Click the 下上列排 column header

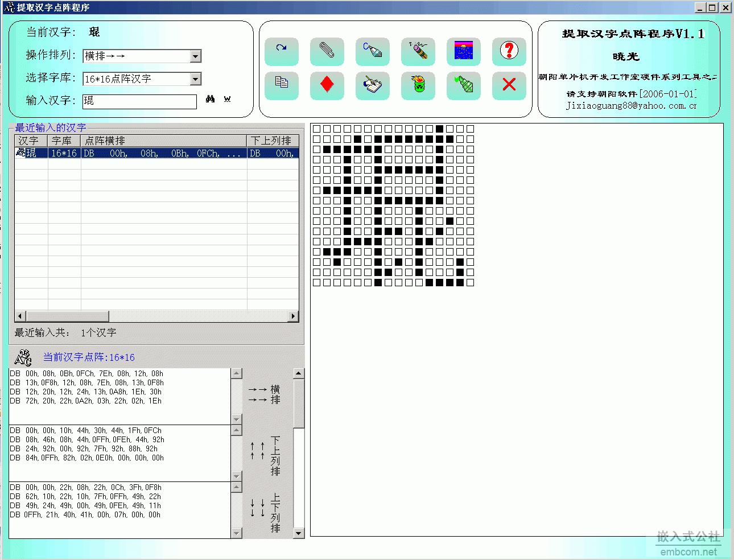point(273,141)
